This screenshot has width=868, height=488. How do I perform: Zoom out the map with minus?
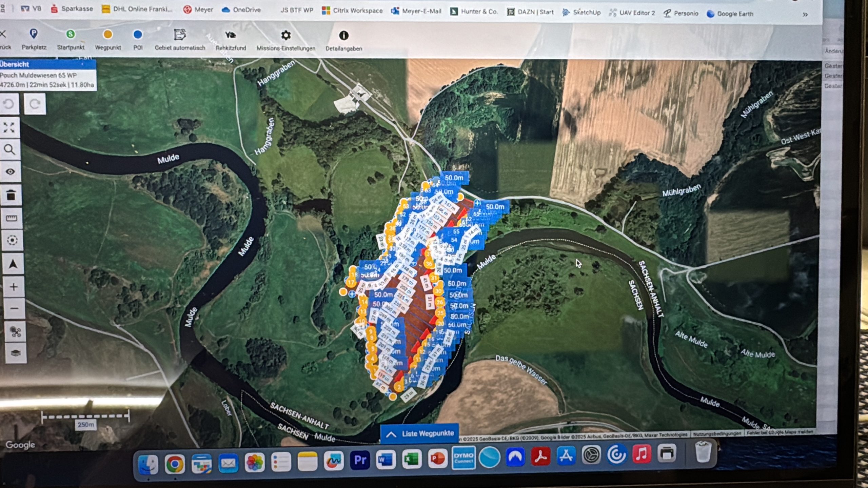coord(14,308)
